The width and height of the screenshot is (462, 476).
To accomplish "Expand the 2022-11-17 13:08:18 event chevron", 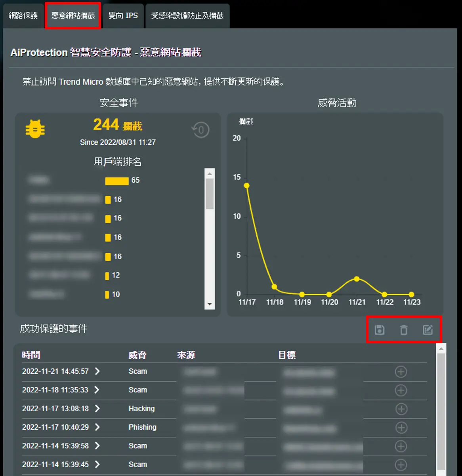I will 97,409.
